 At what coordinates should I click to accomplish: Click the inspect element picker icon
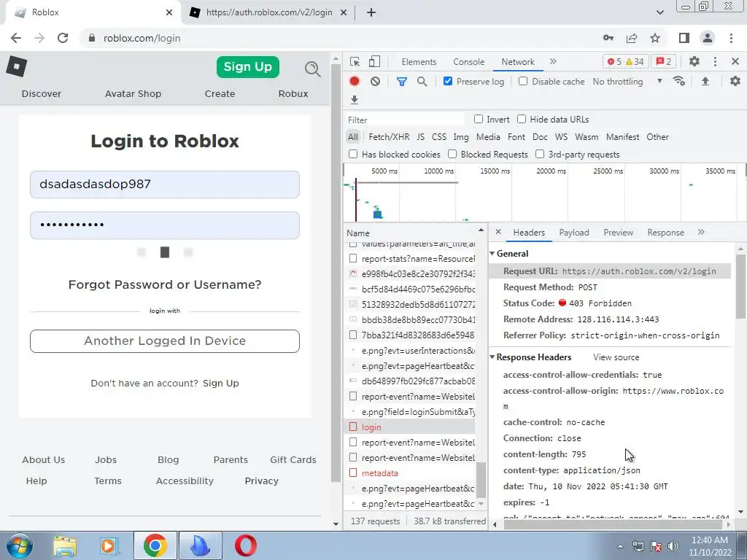pyautogui.click(x=355, y=62)
